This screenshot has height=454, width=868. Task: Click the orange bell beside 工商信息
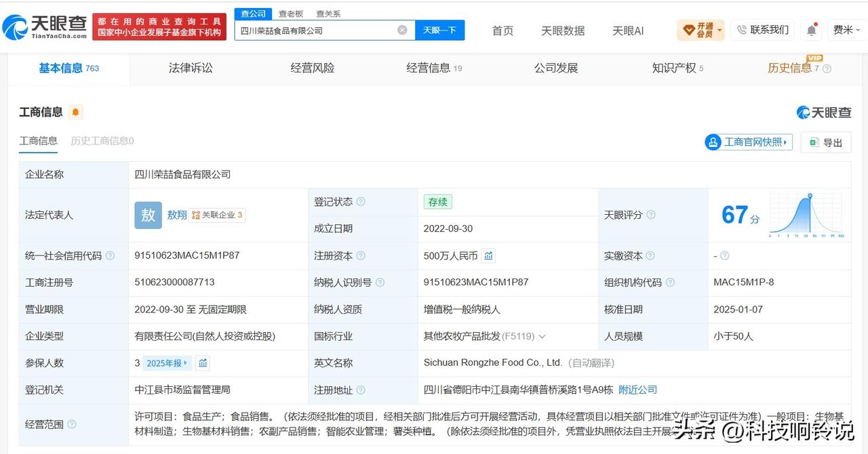point(75,112)
